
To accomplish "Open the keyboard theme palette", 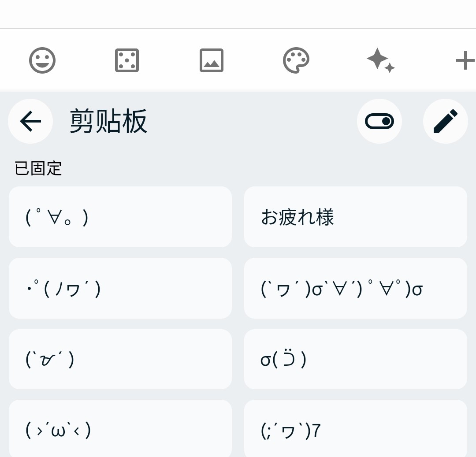I will tap(296, 60).
